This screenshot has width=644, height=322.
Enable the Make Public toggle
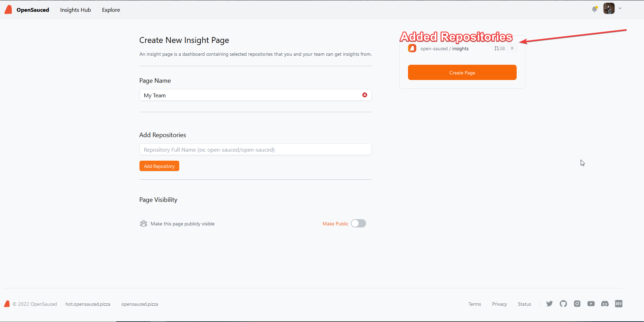click(358, 223)
